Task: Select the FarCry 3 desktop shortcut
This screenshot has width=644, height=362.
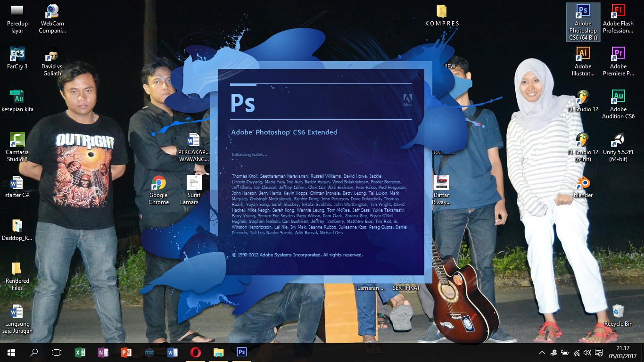Action: [17, 58]
